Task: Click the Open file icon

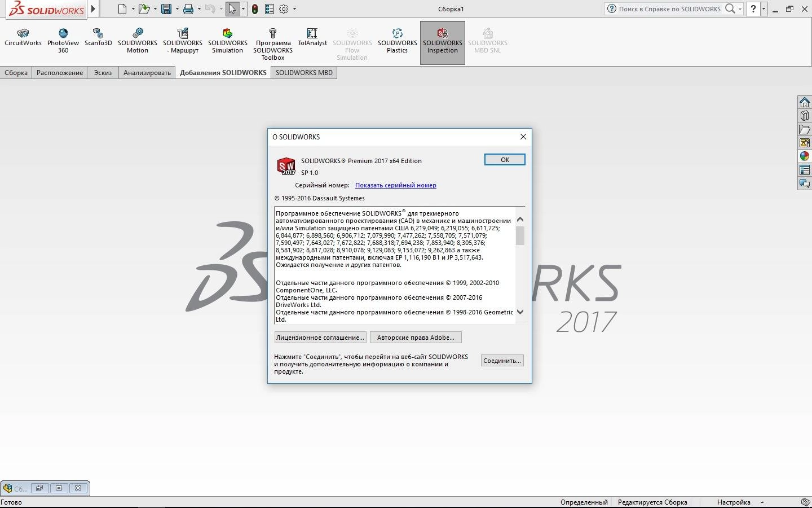Action: point(144,9)
